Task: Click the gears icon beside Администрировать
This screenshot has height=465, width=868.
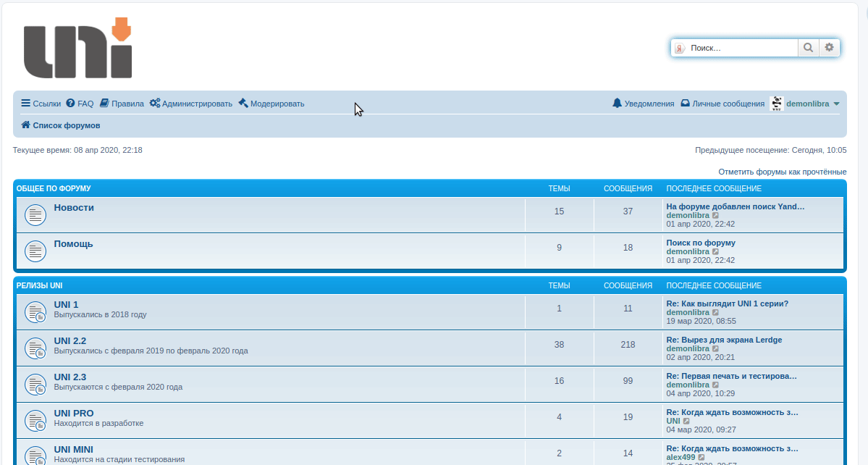Action: tap(154, 103)
